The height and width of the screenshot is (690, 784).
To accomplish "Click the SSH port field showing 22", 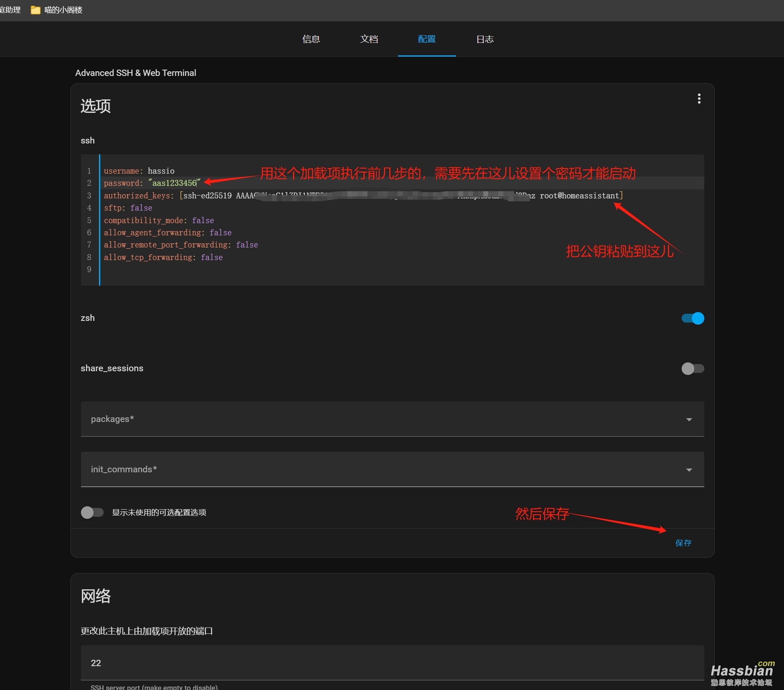I will pyautogui.click(x=392, y=663).
